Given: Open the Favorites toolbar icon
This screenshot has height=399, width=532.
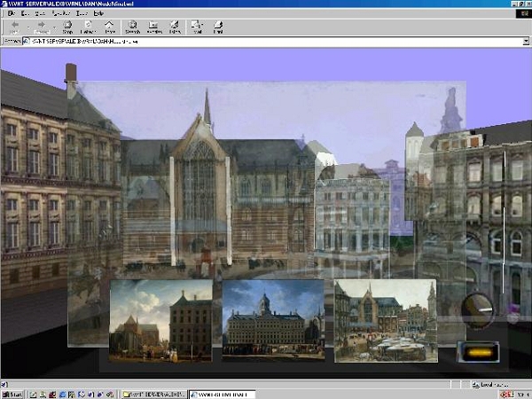Looking at the screenshot, I should tap(153, 25).
